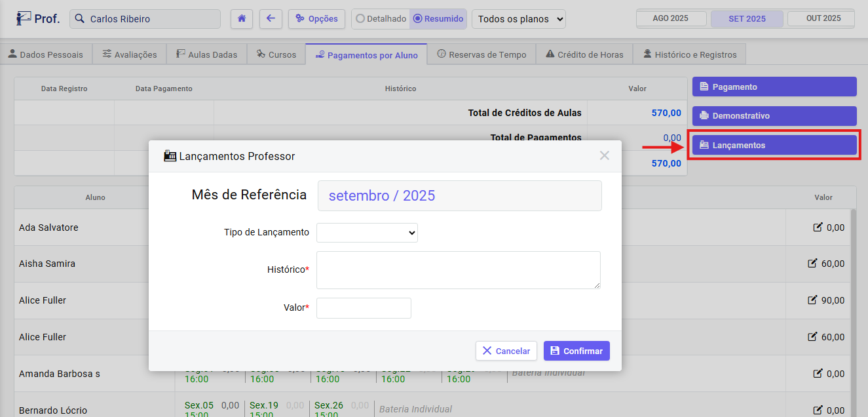
Task: Click the search magnifier icon by Carlos Ribeiro
Action: coord(80,19)
